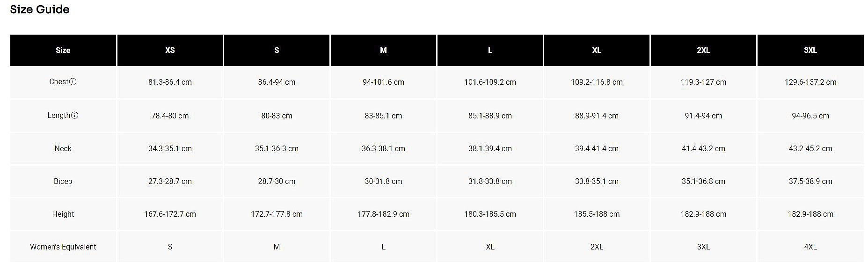This screenshot has height=271, width=868.
Task: Click the 3XL column header
Action: pyautogui.click(x=810, y=50)
